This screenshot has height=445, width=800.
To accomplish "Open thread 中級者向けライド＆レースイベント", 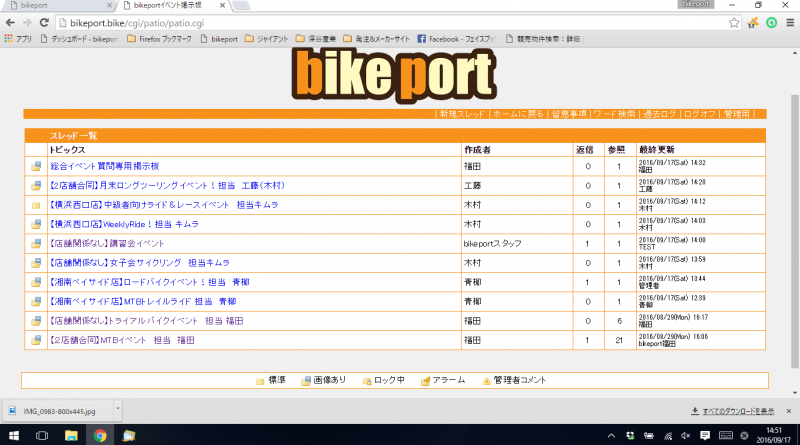I will 164,205.
